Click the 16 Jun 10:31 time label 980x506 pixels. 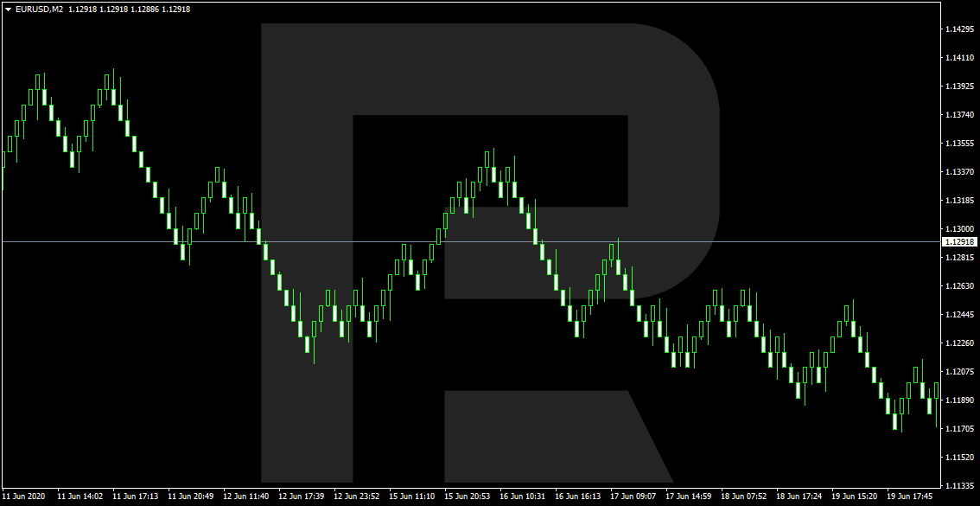(x=522, y=496)
